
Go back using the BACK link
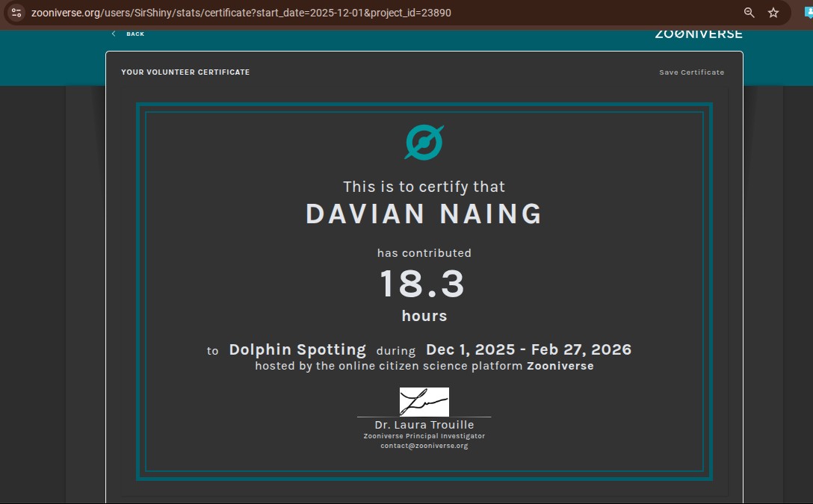coord(135,34)
